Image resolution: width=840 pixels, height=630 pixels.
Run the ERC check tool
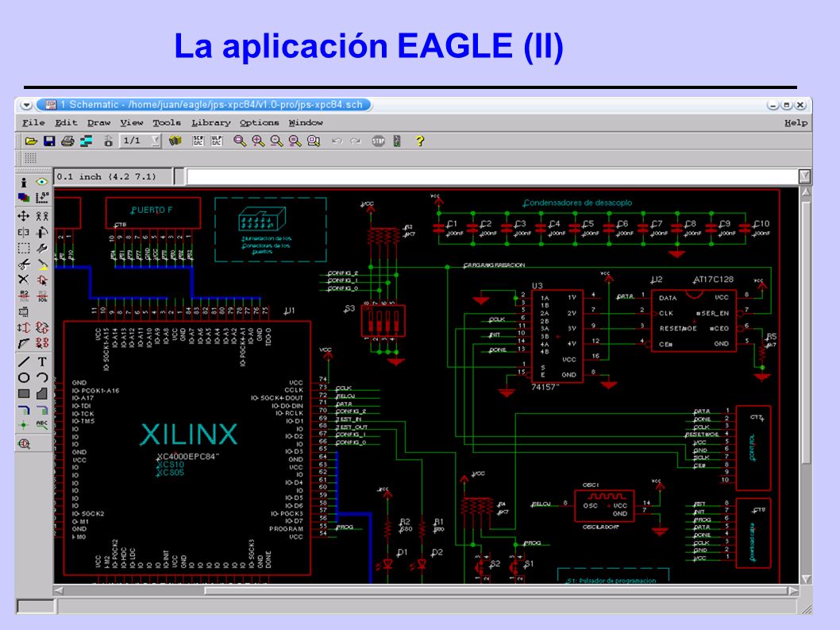click(x=24, y=444)
